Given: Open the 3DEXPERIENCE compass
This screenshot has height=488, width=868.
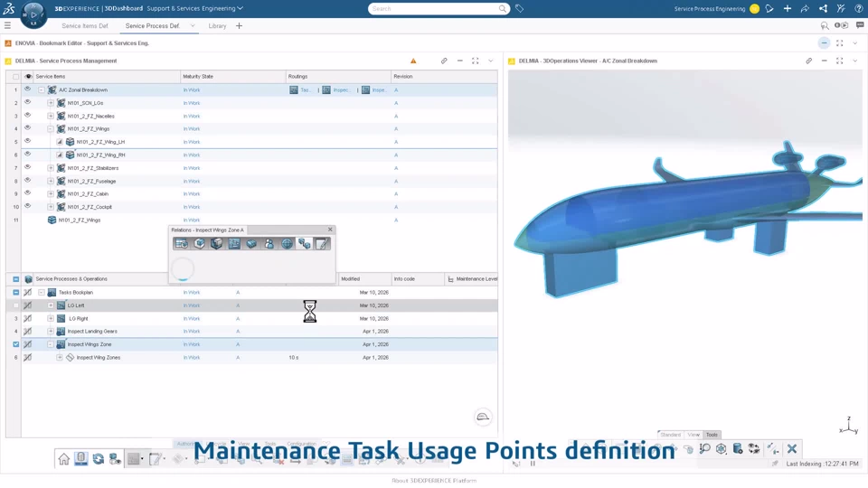Looking at the screenshot, I should pyautogui.click(x=33, y=15).
